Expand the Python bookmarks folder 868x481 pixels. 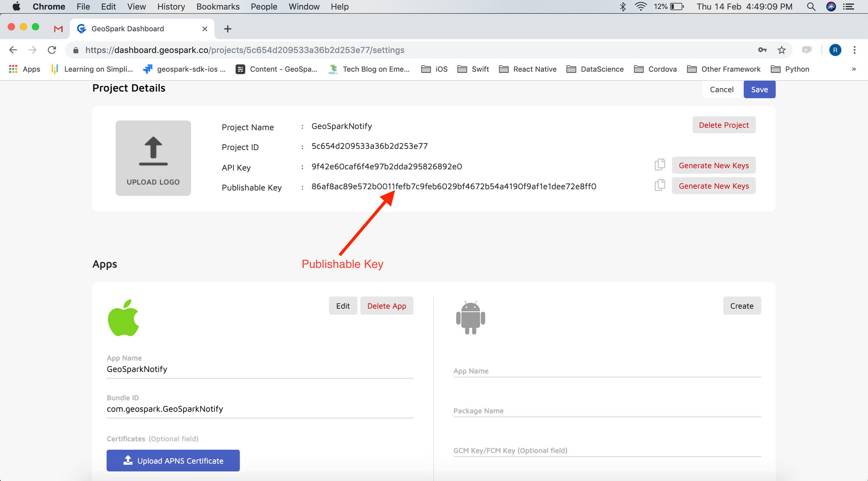pos(790,69)
